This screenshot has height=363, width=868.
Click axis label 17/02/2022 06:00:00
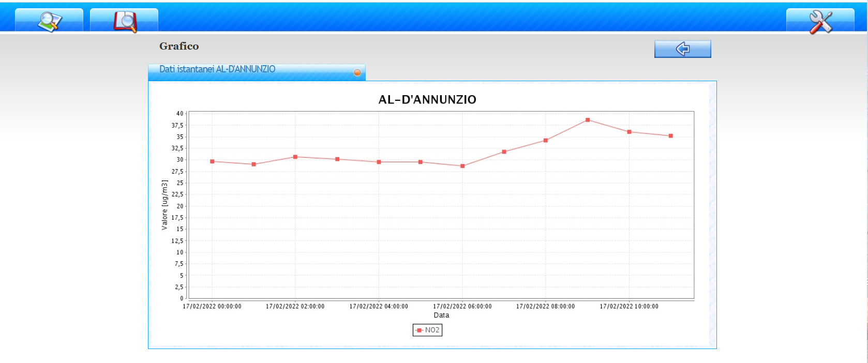(462, 307)
